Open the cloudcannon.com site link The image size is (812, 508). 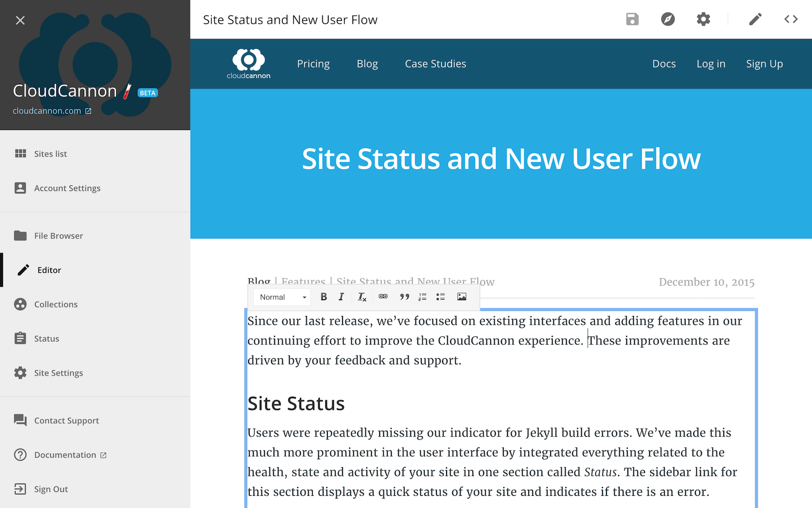click(x=52, y=111)
